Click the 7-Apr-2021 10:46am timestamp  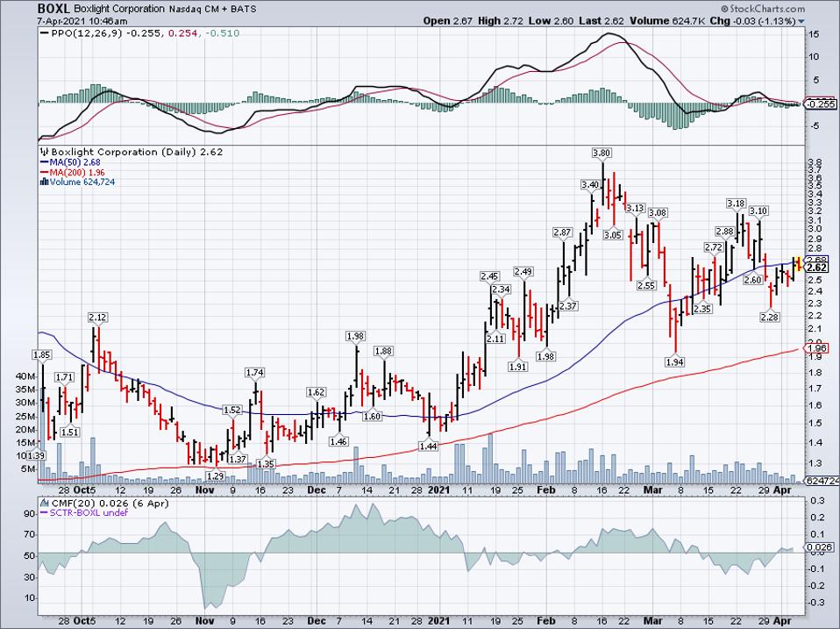point(82,21)
